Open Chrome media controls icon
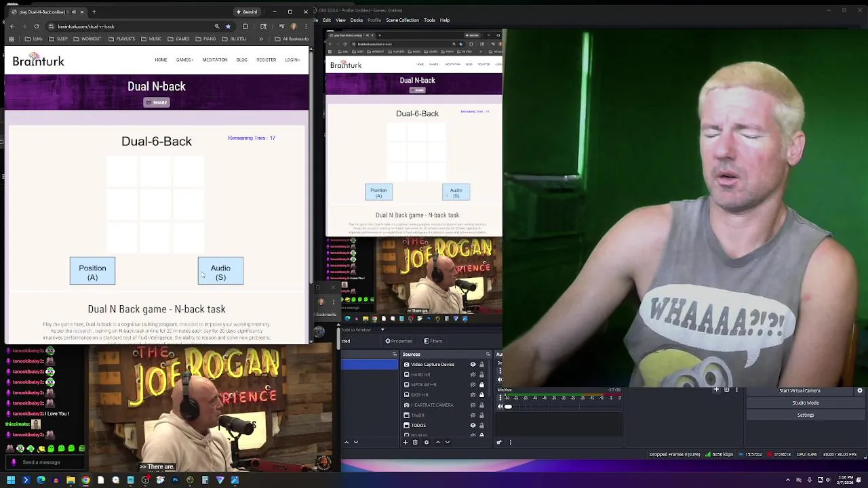This screenshot has width=868, height=488. click(x=281, y=26)
